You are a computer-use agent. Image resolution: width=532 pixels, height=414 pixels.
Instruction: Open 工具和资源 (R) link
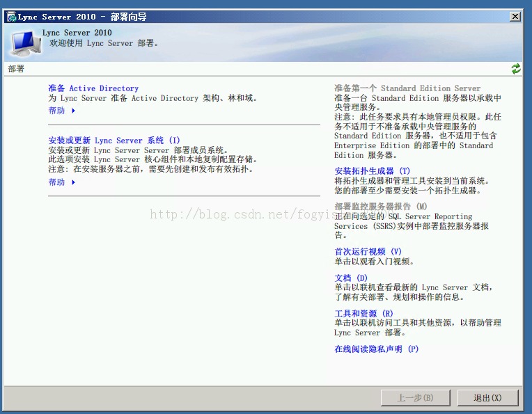(x=363, y=313)
